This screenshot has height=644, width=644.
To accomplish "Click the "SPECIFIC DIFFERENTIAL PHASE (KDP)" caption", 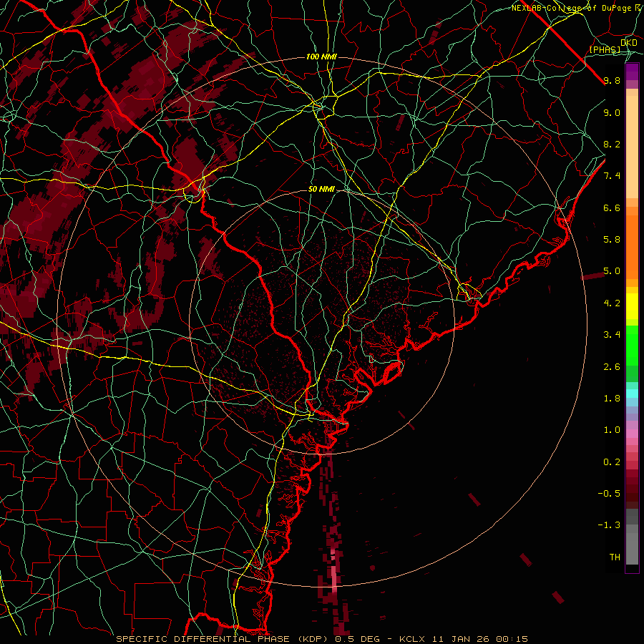I will (223, 639).
